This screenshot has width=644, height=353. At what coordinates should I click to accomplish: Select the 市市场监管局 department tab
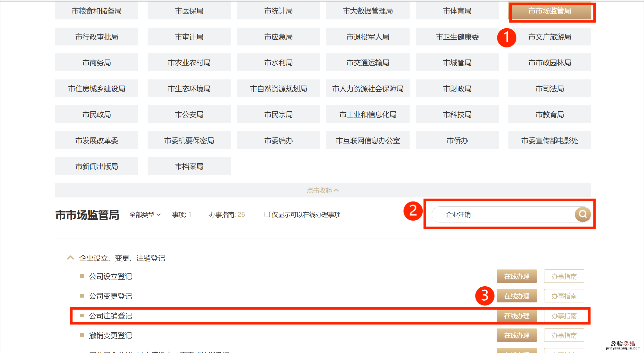[550, 11]
